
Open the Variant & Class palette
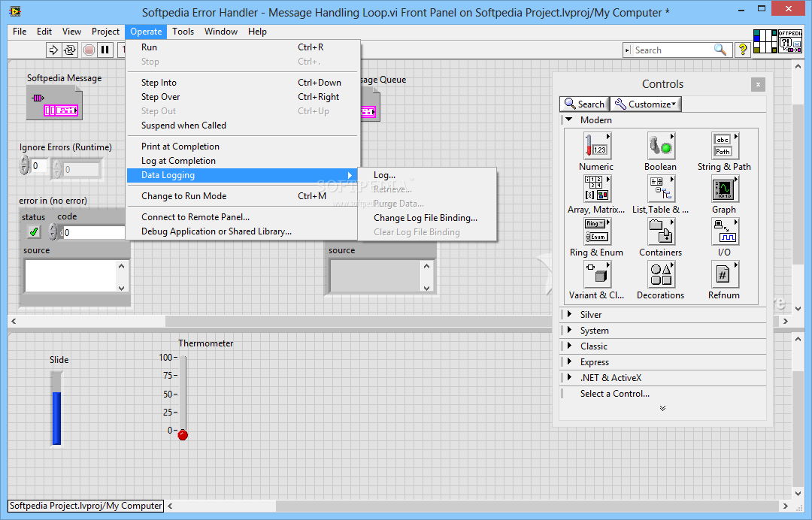596,274
